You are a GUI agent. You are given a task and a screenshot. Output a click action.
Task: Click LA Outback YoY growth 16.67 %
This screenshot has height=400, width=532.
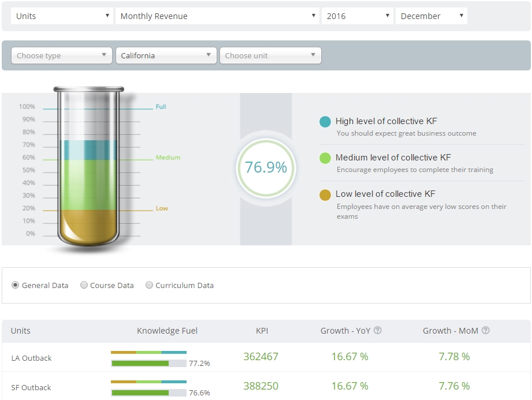pyautogui.click(x=350, y=357)
